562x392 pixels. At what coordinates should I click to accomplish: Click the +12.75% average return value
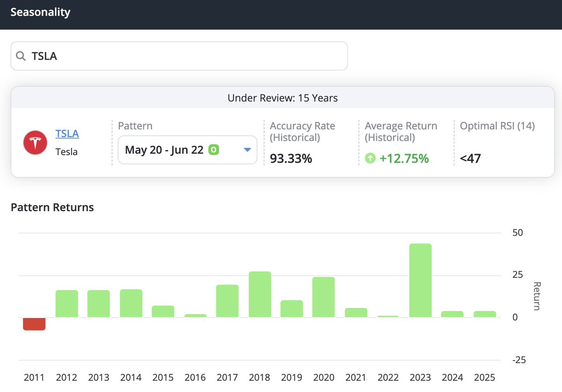coord(404,159)
